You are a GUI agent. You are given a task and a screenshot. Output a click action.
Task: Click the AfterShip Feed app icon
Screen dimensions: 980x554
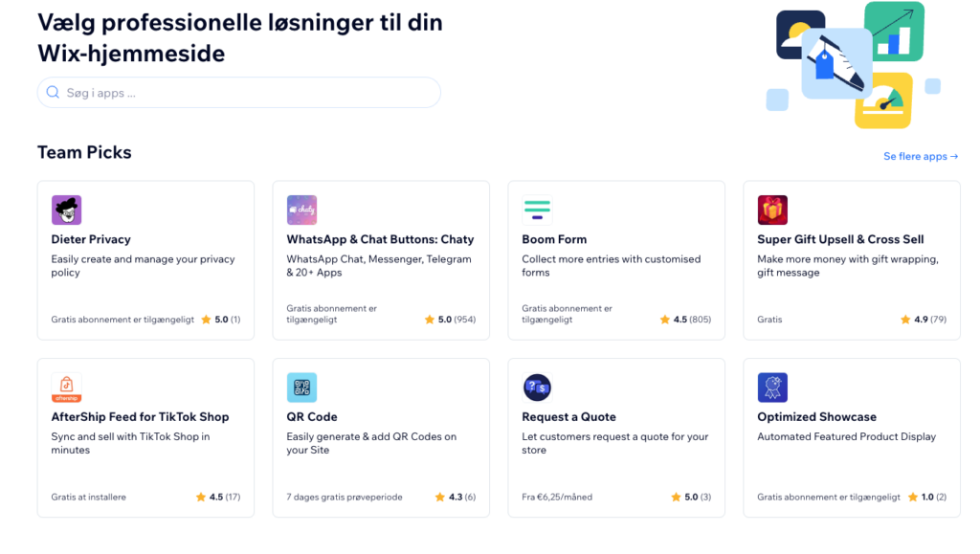point(66,388)
